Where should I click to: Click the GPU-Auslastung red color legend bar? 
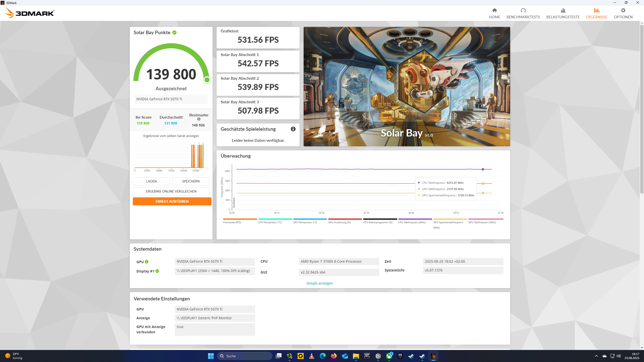tap(345, 219)
